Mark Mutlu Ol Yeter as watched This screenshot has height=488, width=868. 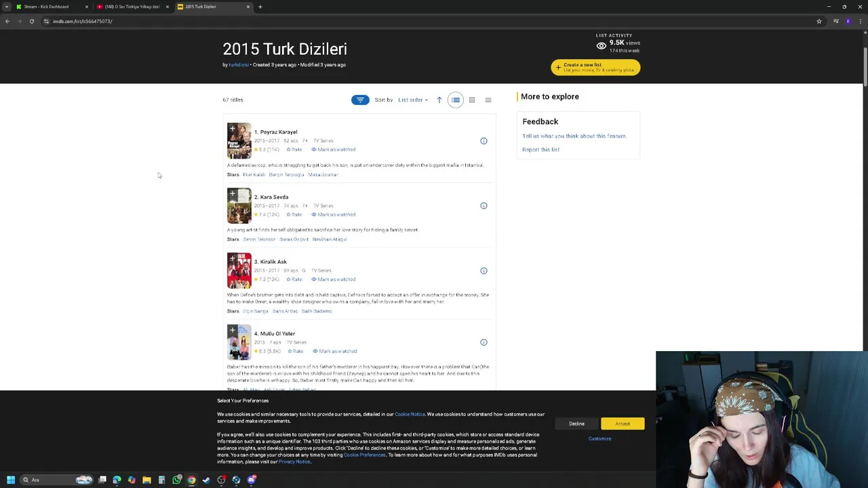click(x=335, y=351)
